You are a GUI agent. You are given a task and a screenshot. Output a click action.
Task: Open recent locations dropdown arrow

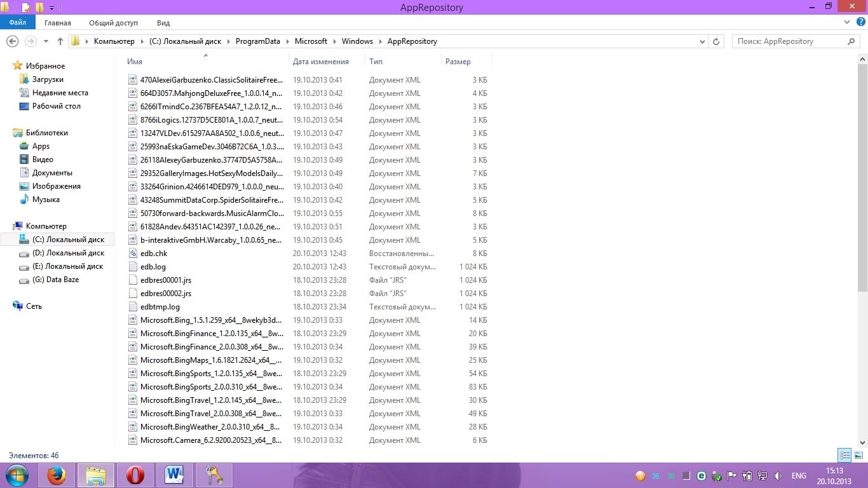pos(46,41)
